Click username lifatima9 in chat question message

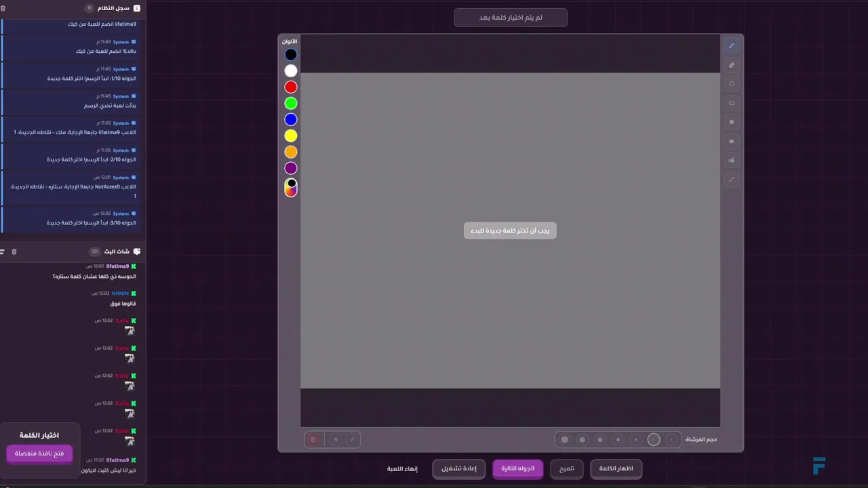pyautogui.click(x=117, y=266)
